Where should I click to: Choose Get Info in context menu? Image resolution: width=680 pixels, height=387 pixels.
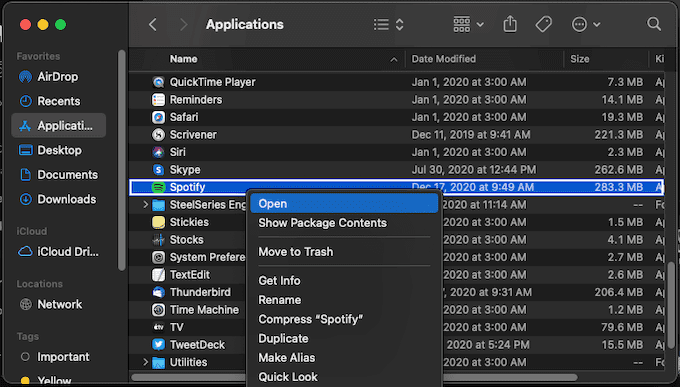[x=344, y=281]
